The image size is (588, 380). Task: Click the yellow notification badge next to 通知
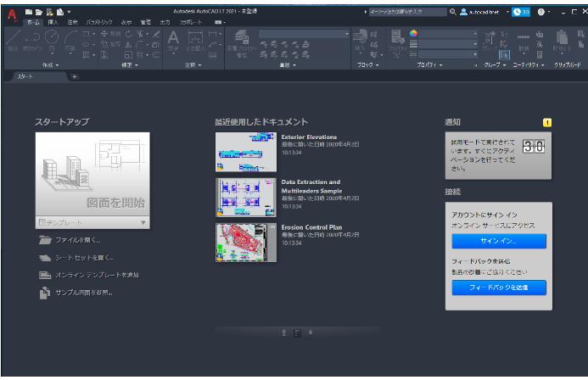click(x=546, y=123)
